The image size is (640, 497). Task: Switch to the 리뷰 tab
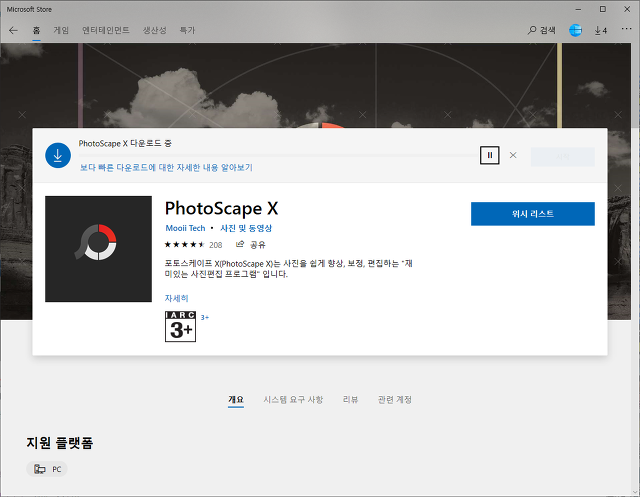pyautogui.click(x=350, y=400)
